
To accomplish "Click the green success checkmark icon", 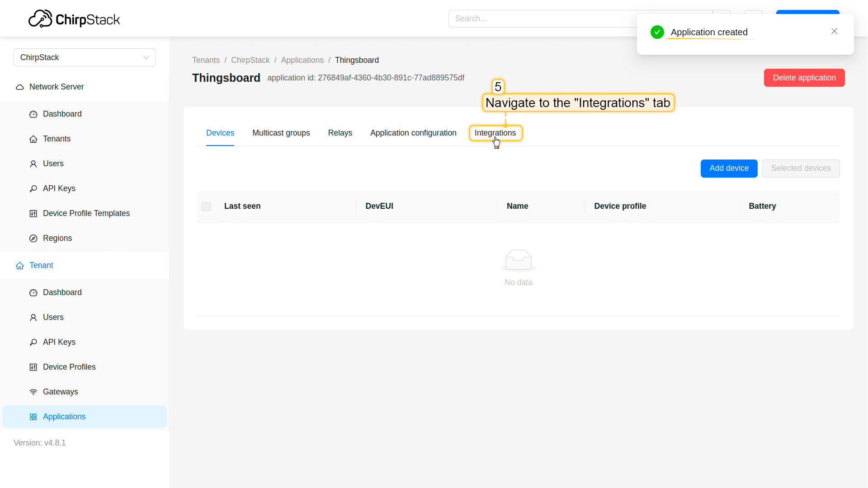I will [x=657, y=32].
